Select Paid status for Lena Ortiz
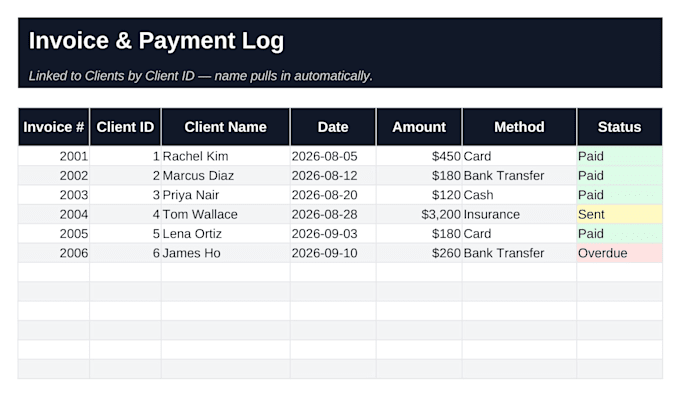Image resolution: width=680 pixels, height=396 pixels. tap(619, 234)
